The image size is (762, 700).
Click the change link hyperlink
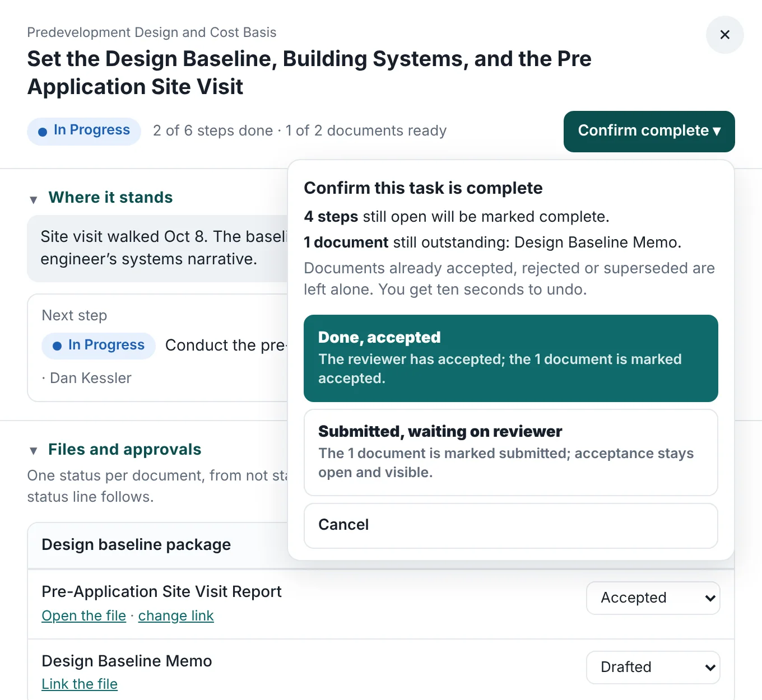176,615
